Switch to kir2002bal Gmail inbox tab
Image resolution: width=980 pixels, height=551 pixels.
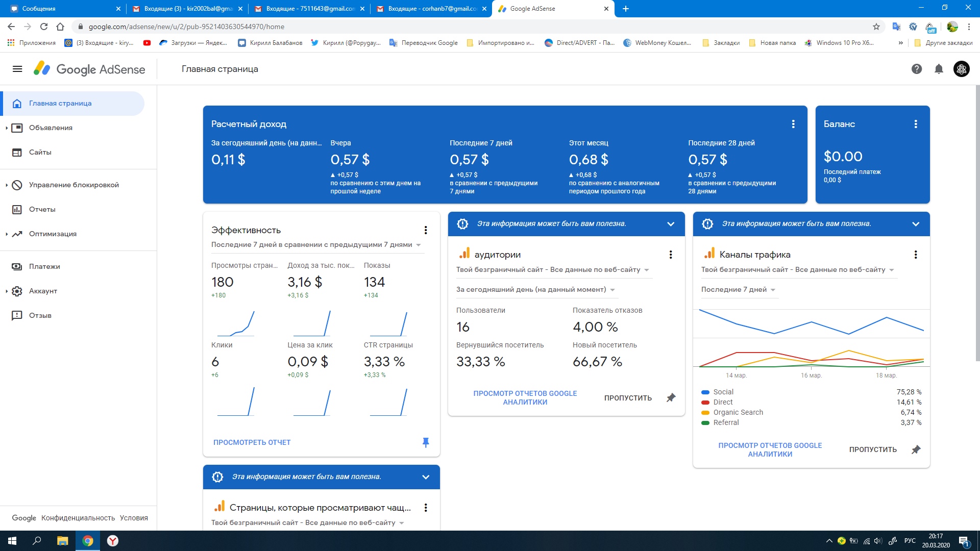coord(186,9)
